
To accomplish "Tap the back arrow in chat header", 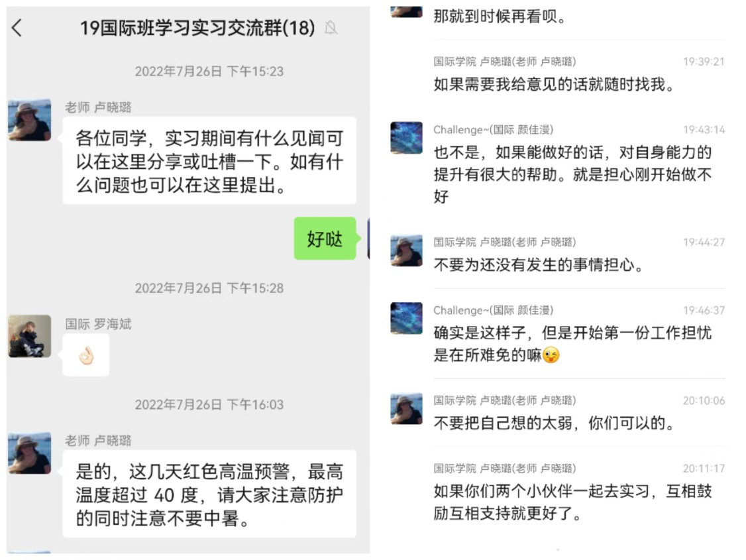I will (17, 28).
